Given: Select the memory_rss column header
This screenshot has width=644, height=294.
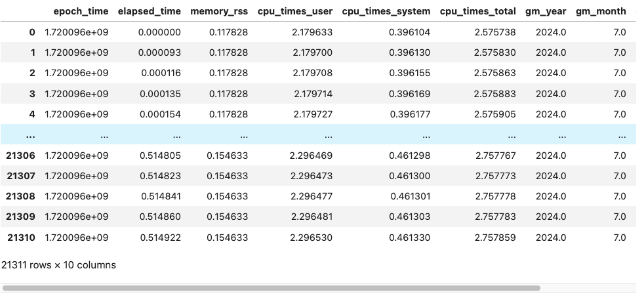Looking at the screenshot, I should click(x=219, y=12).
